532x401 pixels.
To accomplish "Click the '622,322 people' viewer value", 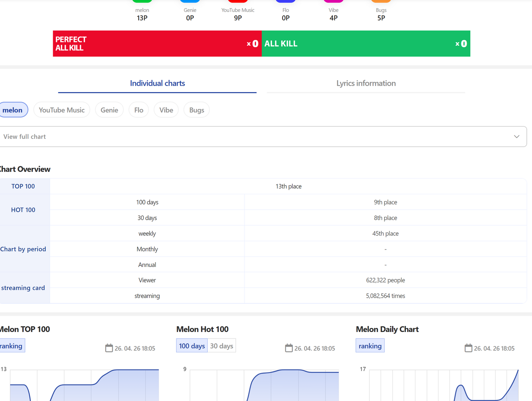I will [386, 280].
